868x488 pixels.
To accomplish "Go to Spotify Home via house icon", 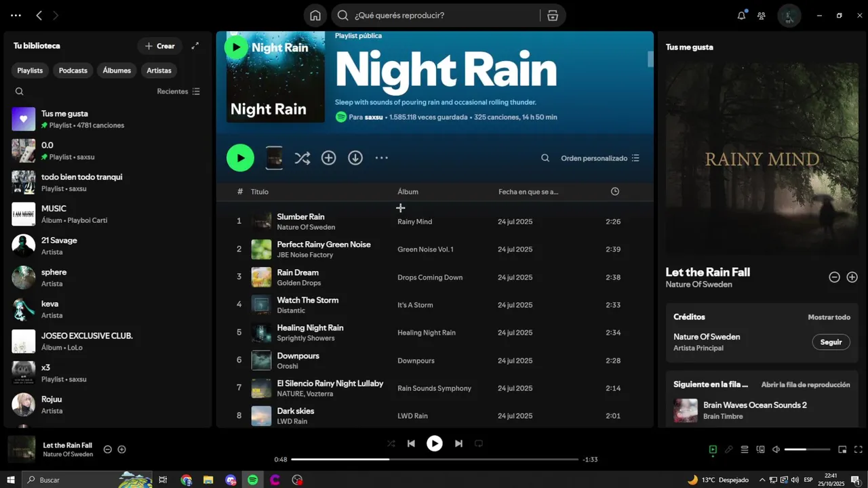I will [x=315, y=16].
